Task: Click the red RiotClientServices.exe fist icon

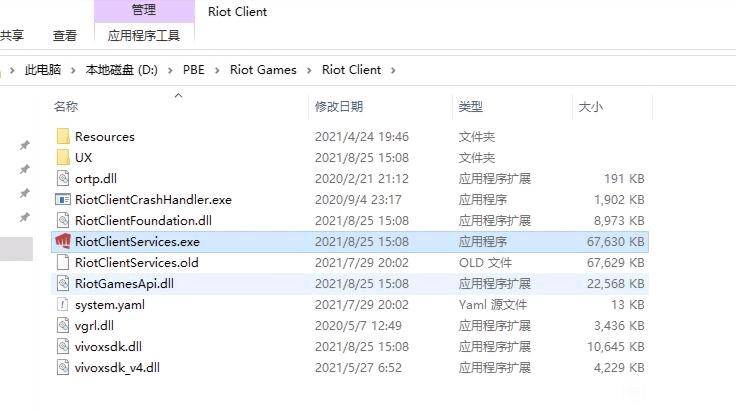Action: 63,241
